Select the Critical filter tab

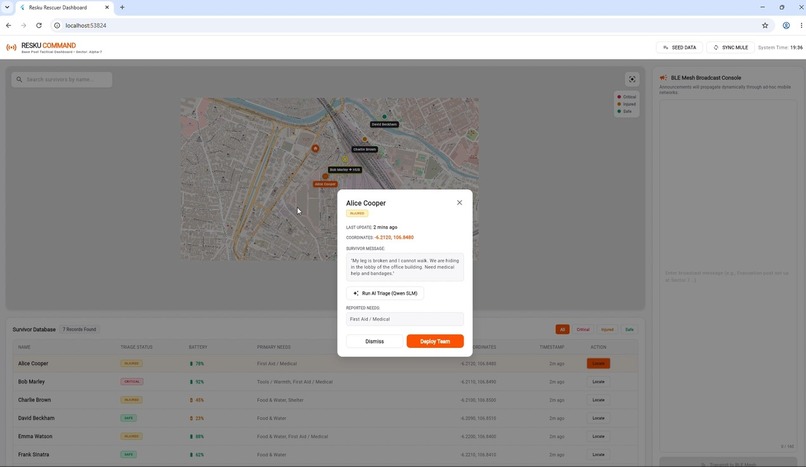point(583,329)
